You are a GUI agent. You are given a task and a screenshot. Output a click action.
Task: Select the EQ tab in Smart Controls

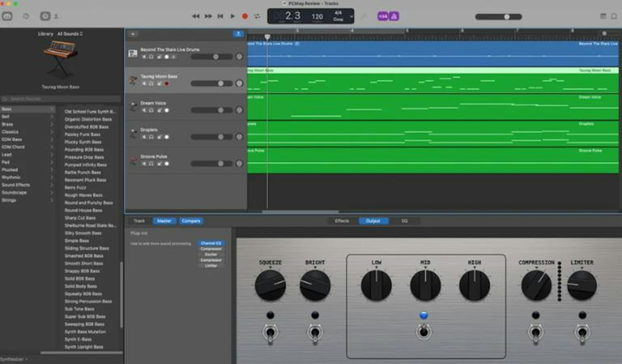404,221
